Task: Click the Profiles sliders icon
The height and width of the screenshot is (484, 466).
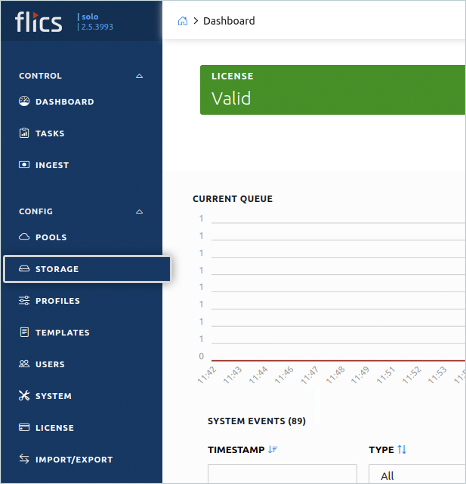Action: click(x=24, y=301)
